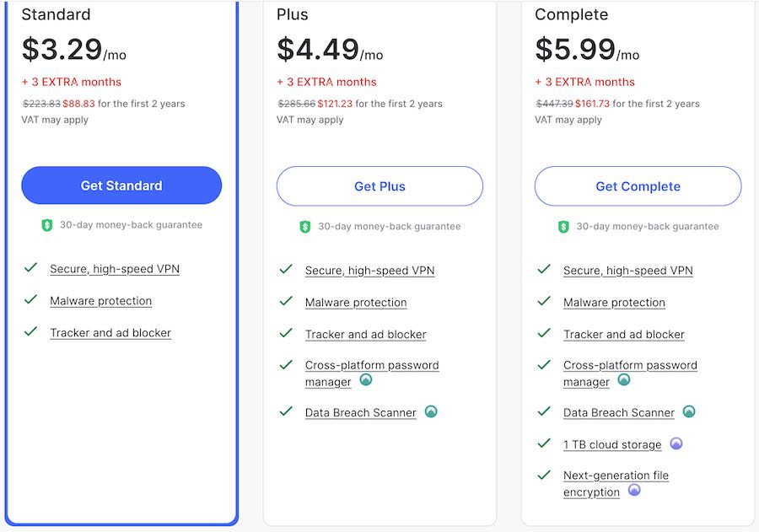759x532 pixels.
Task: Click teal icon beside Plus password manager
Action: 366,380
